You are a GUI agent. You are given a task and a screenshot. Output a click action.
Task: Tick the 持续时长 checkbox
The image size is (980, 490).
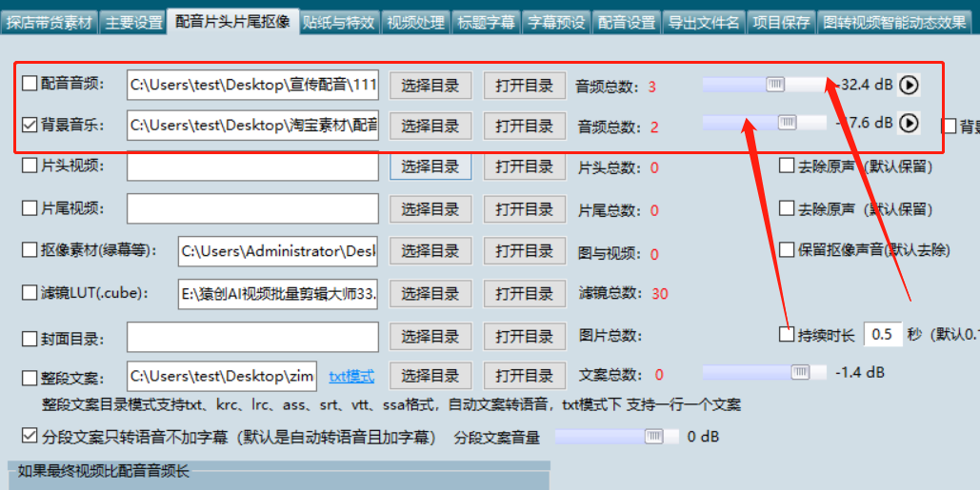click(787, 335)
